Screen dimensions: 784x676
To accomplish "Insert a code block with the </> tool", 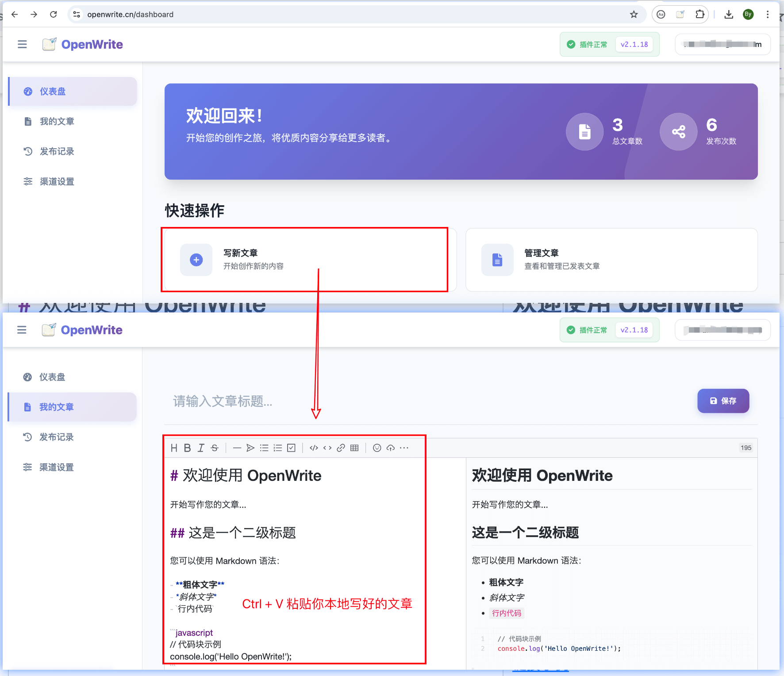I will (314, 448).
